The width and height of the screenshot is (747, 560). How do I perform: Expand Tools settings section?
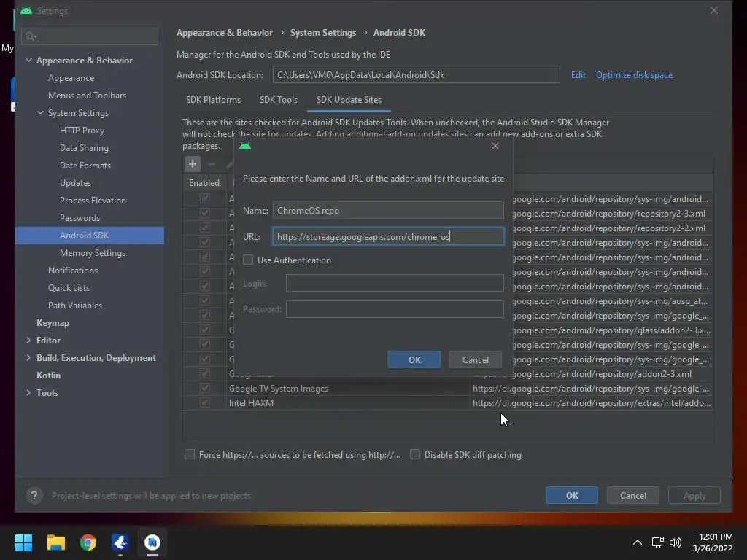28,393
